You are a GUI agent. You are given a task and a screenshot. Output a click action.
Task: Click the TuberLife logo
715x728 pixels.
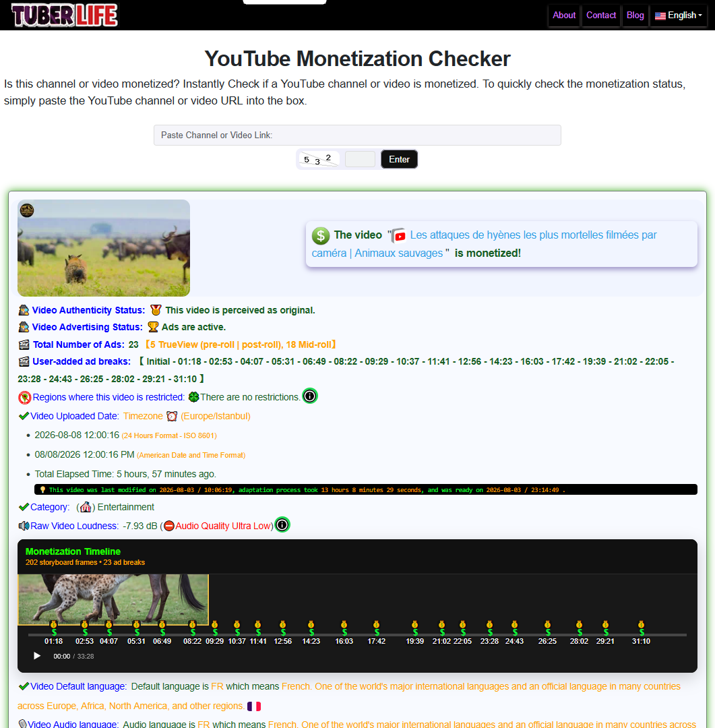click(x=65, y=15)
